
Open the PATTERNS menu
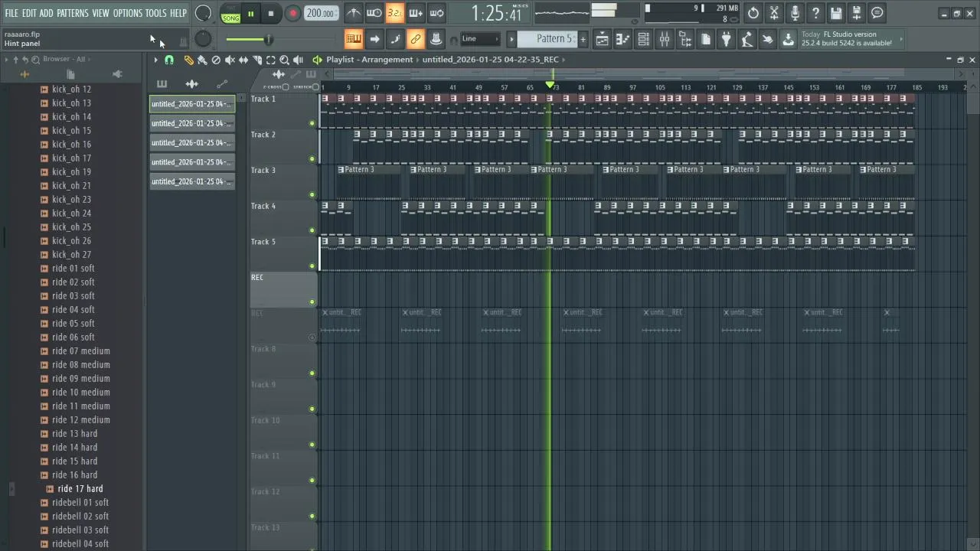click(73, 13)
